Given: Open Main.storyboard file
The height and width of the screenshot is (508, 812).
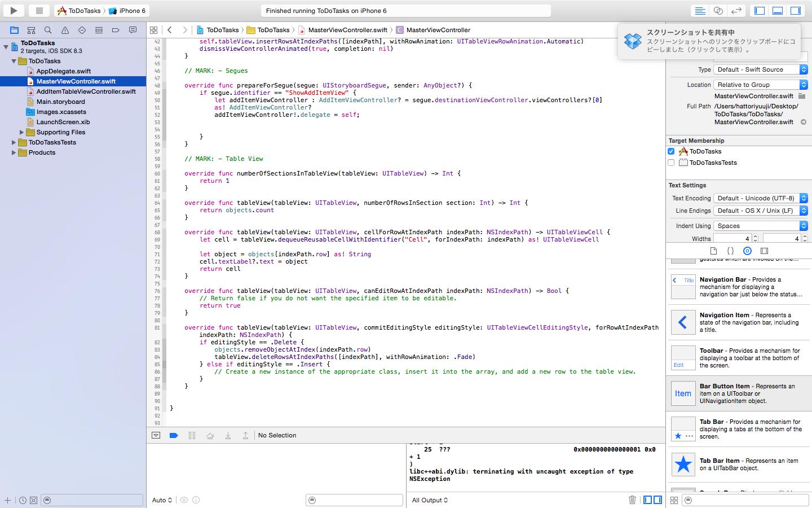Looking at the screenshot, I should [x=60, y=102].
